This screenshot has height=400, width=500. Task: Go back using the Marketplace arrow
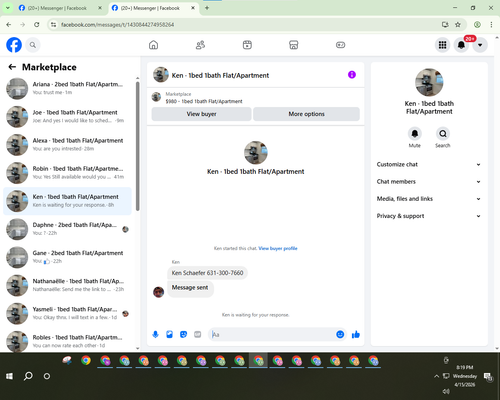click(x=12, y=67)
